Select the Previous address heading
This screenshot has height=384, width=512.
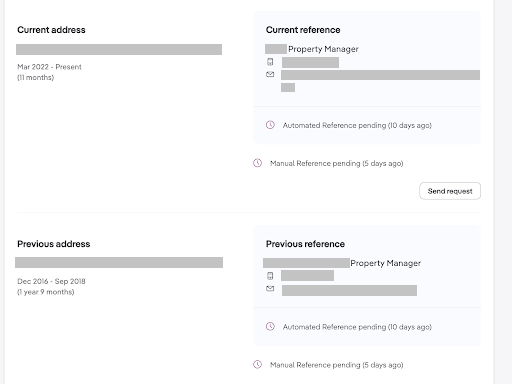54,244
